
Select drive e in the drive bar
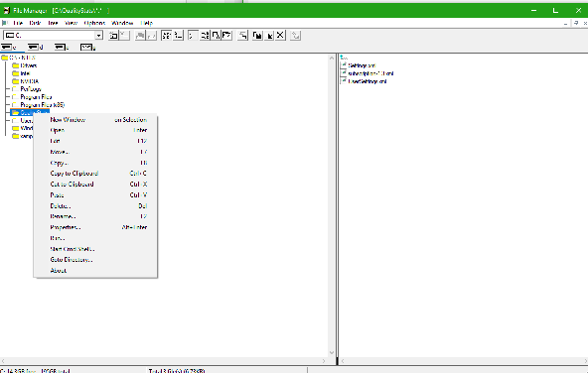tap(62, 48)
